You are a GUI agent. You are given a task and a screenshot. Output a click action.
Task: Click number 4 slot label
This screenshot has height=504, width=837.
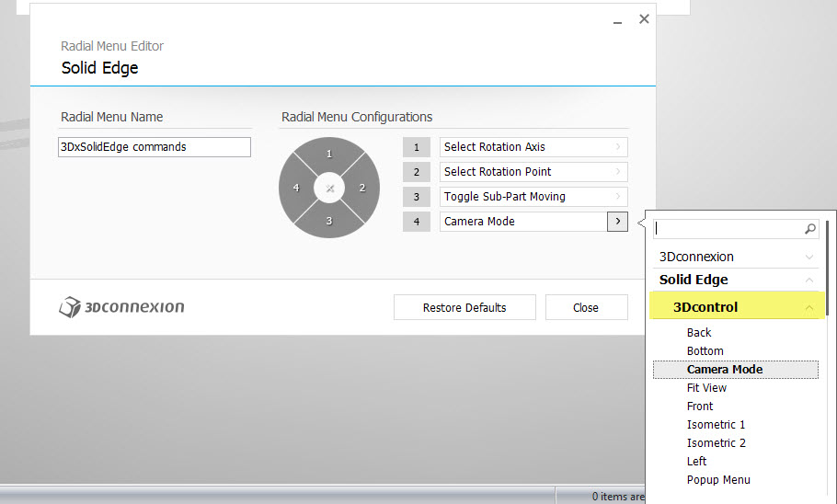point(417,221)
